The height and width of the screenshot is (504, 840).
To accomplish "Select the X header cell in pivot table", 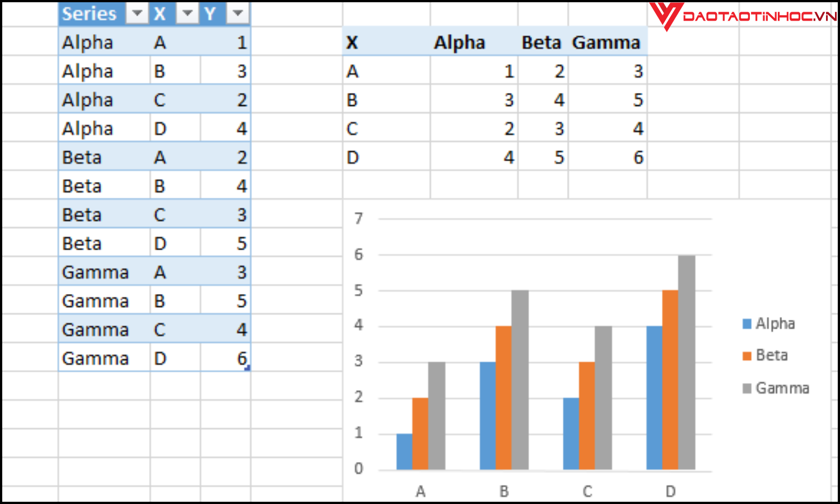I will pos(353,43).
